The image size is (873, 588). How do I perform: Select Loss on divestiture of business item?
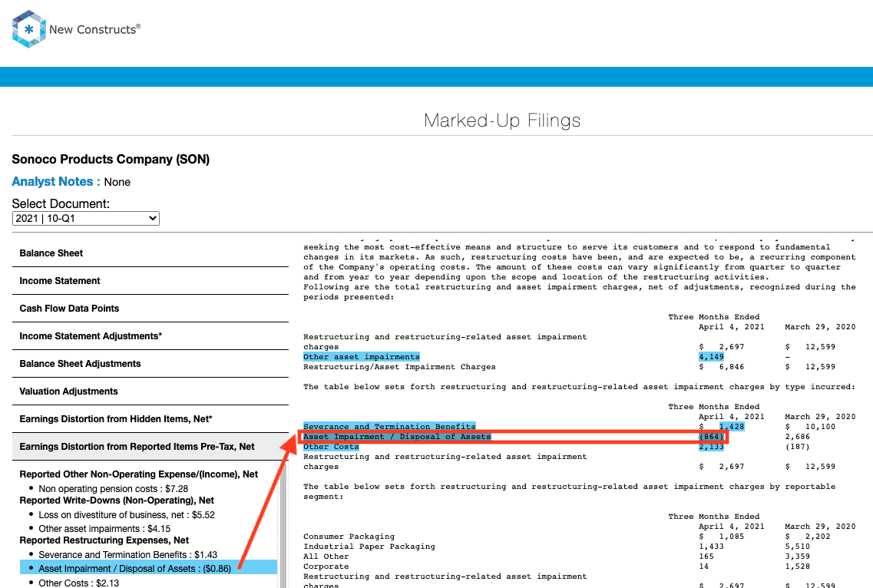pyautogui.click(x=127, y=515)
